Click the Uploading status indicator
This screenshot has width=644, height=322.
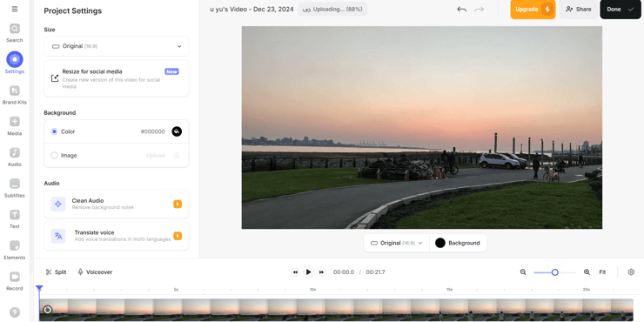click(332, 9)
